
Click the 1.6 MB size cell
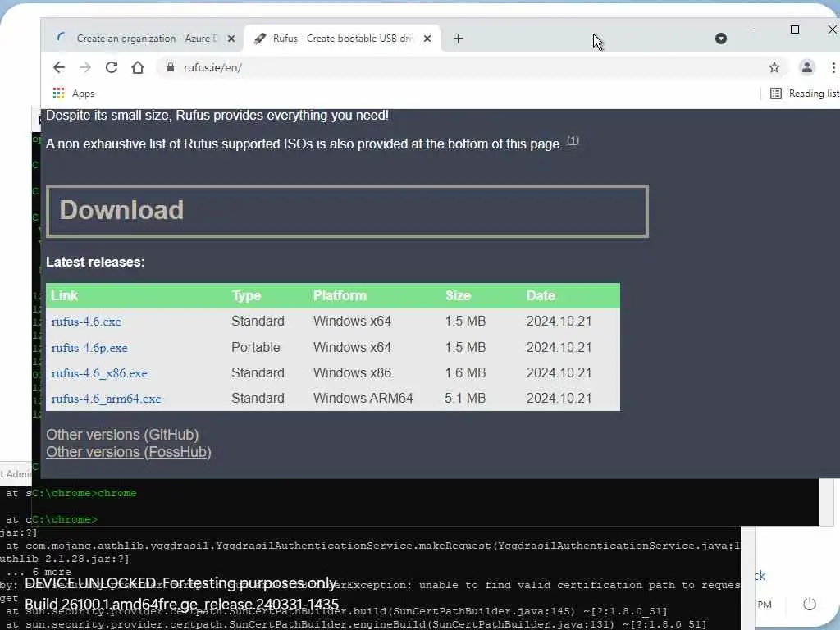pos(465,373)
